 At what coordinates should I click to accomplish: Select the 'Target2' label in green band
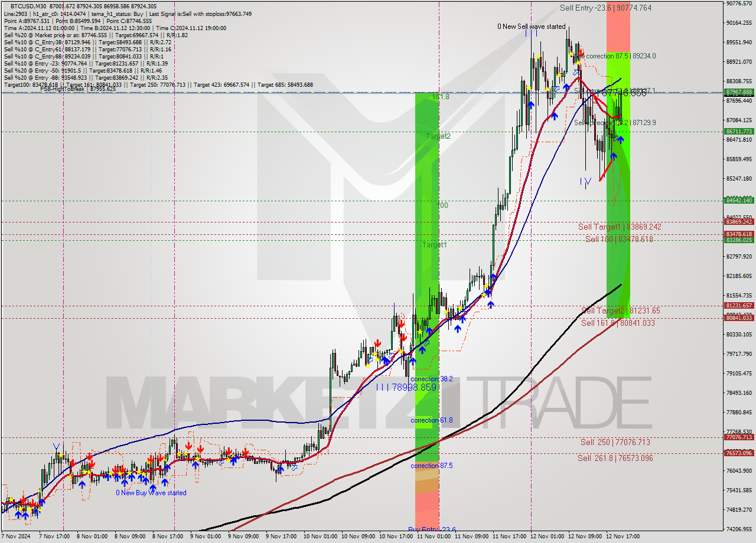[x=438, y=136]
